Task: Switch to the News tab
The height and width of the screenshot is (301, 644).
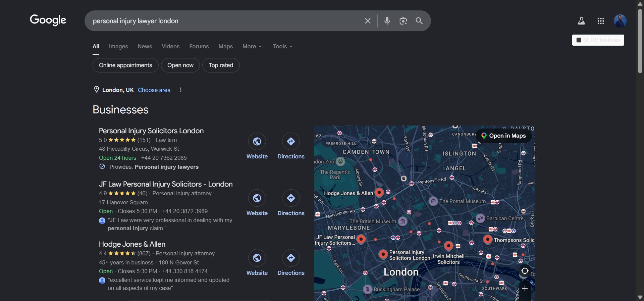Action: coord(145,46)
